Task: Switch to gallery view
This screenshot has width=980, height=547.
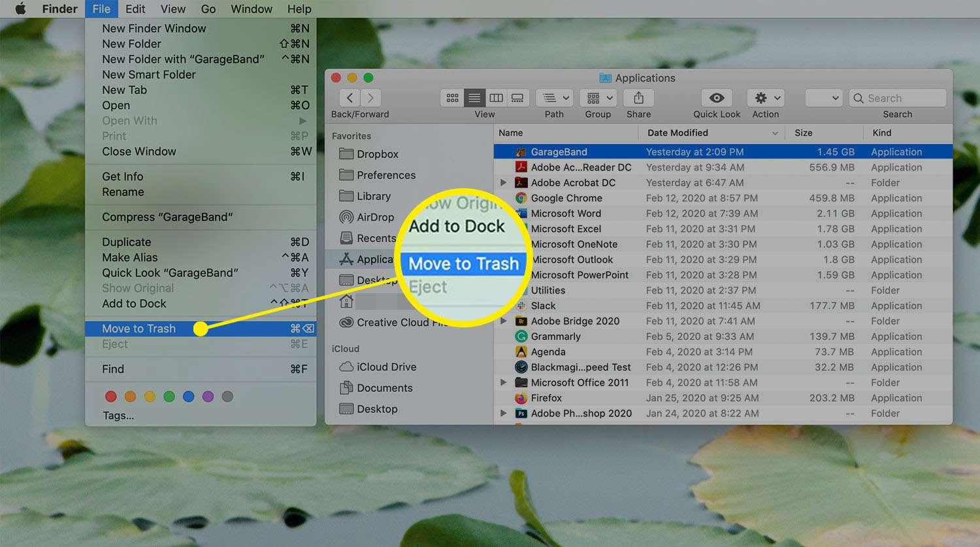Action: click(517, 98)
